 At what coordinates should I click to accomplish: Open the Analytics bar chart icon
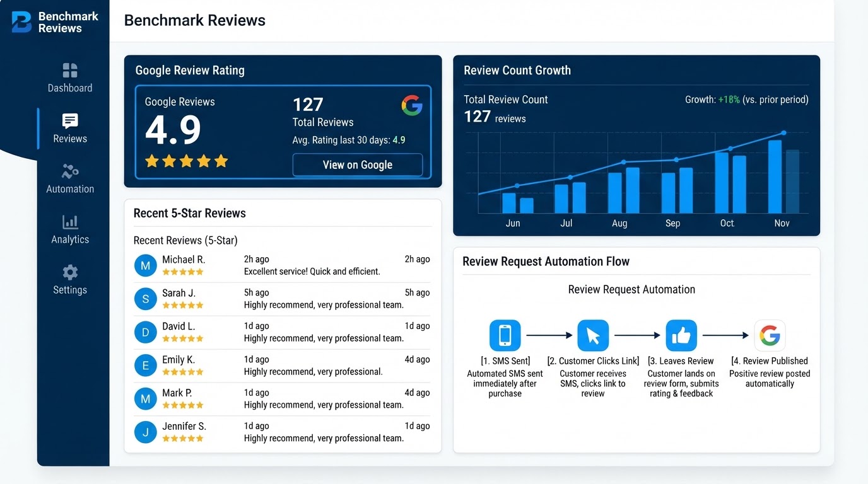70,222
